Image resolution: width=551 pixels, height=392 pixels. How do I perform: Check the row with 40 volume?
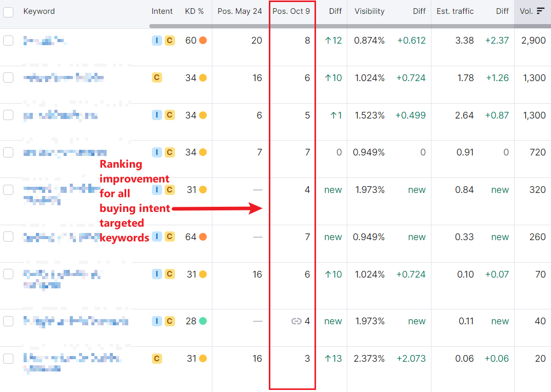pyautogui.click(x=8, y=321)
